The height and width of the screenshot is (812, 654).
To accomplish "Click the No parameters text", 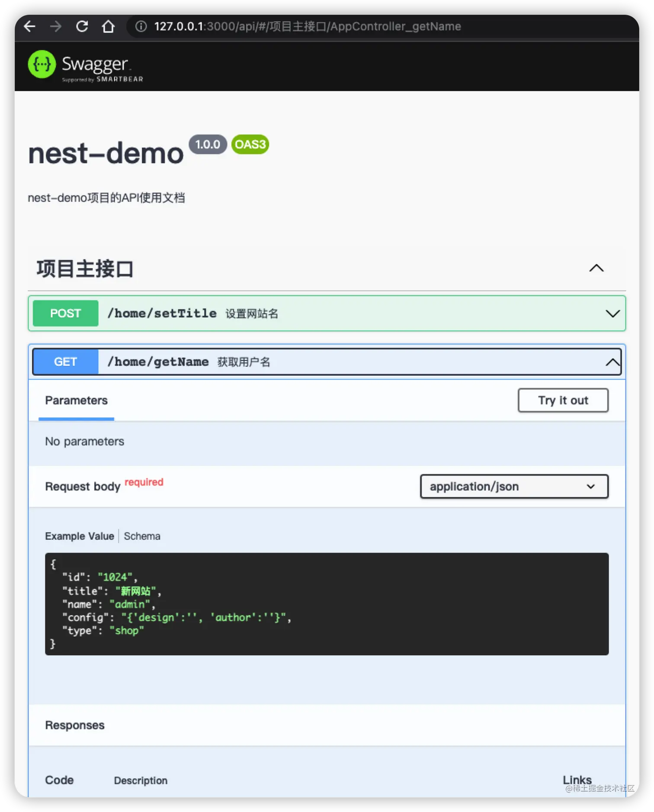I will [84, 441].
